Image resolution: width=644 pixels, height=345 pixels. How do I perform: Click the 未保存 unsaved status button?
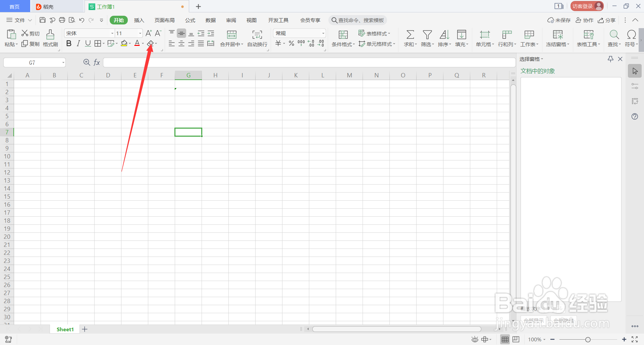click(559, 20)
